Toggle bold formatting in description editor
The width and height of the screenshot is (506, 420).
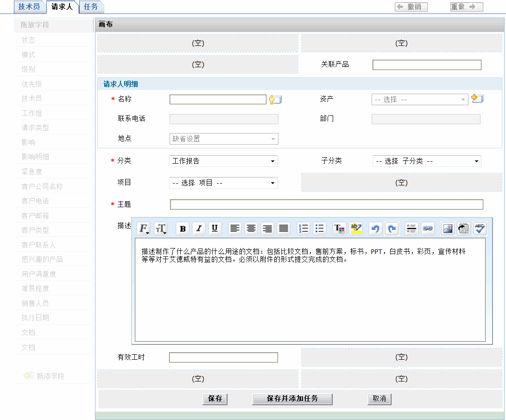tap(183, 229)
